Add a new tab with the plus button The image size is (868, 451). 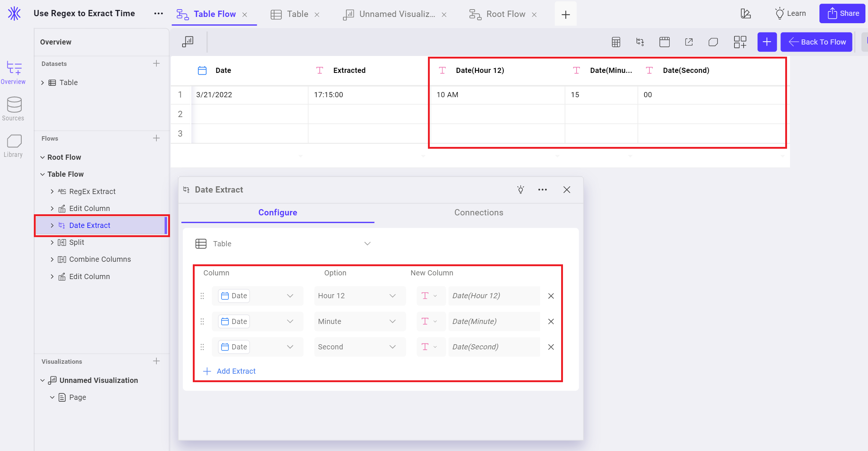(566, 14)
